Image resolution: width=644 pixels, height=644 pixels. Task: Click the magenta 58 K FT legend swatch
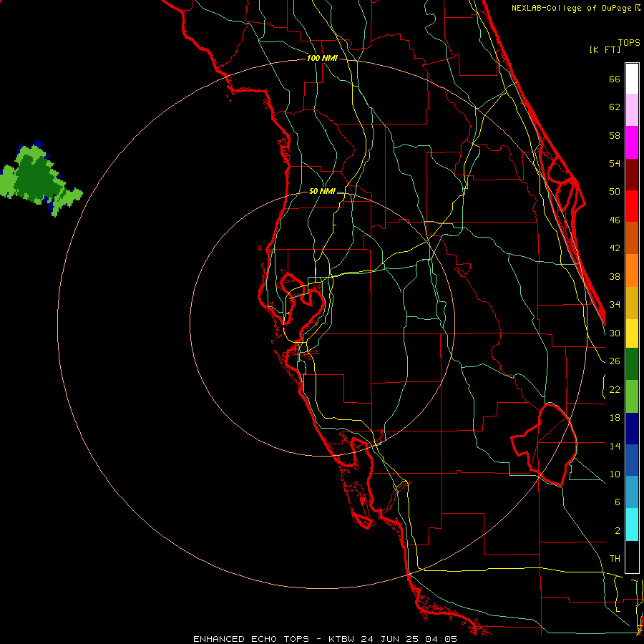point(632,142)
